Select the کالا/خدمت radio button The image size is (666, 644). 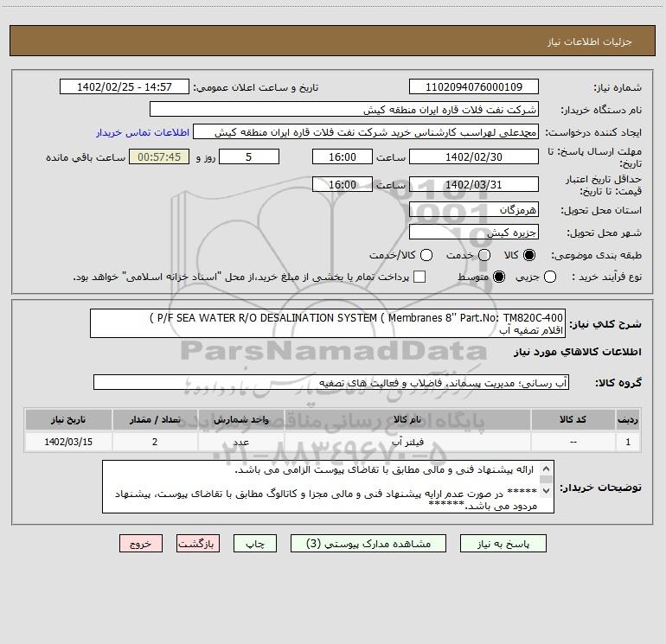pyautogui.click(x=426, y=255)
